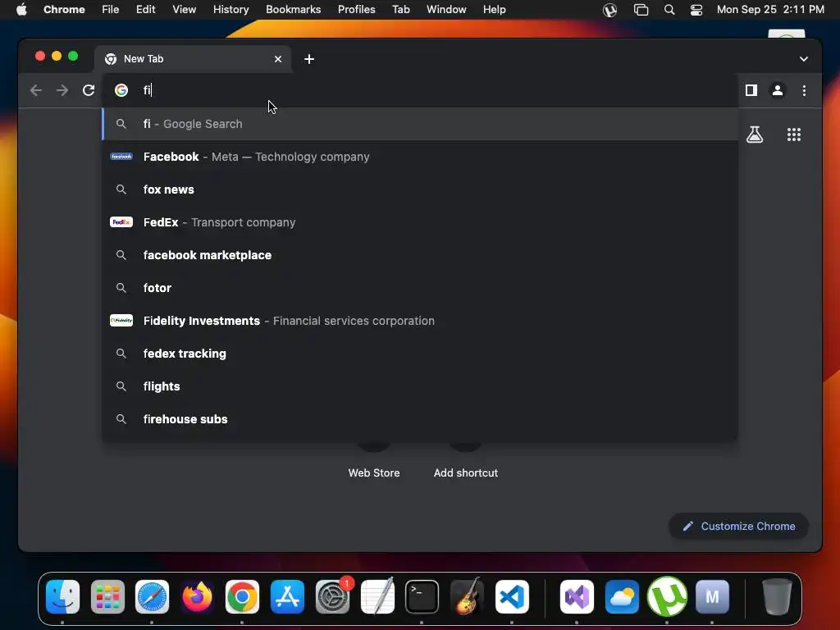Launch Safari from the Dock
This screenshot has width=840, height=630.
[152, 596]
